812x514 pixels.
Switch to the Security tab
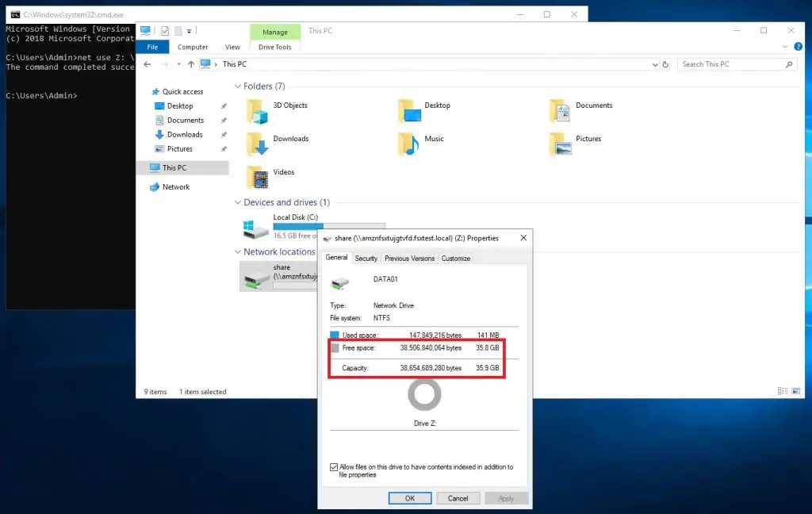366,259
